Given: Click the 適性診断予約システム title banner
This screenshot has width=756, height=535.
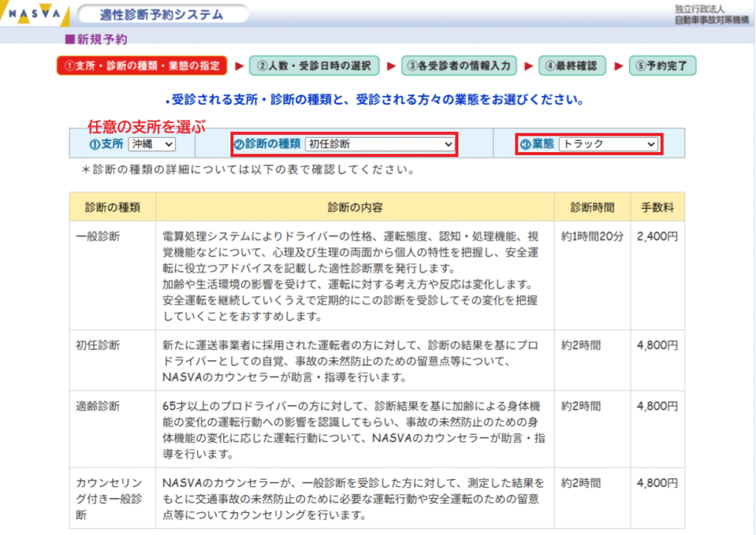Looking at the screenshot, I should [x=162, y=14].
